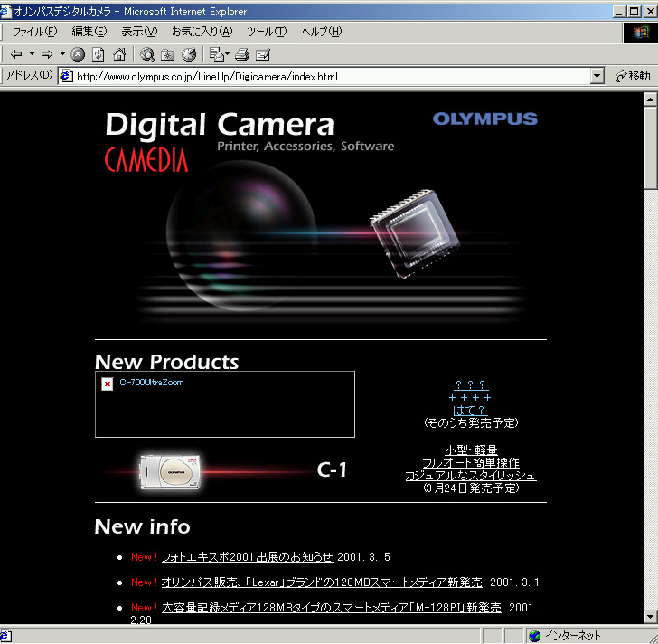Click the はて? link
Screen dimensions: 658x644
(x=469, y=410)
